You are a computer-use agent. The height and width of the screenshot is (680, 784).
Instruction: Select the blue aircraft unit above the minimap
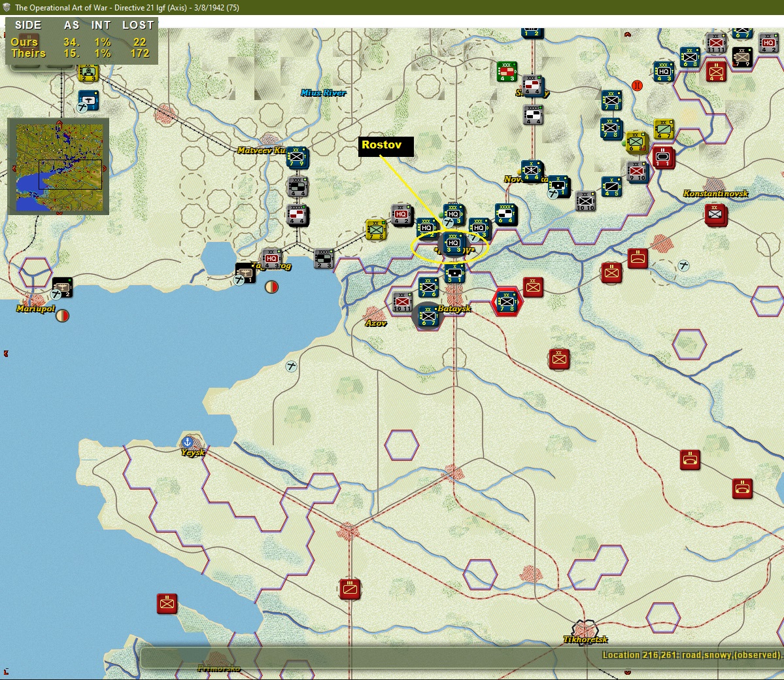point(89,101)
